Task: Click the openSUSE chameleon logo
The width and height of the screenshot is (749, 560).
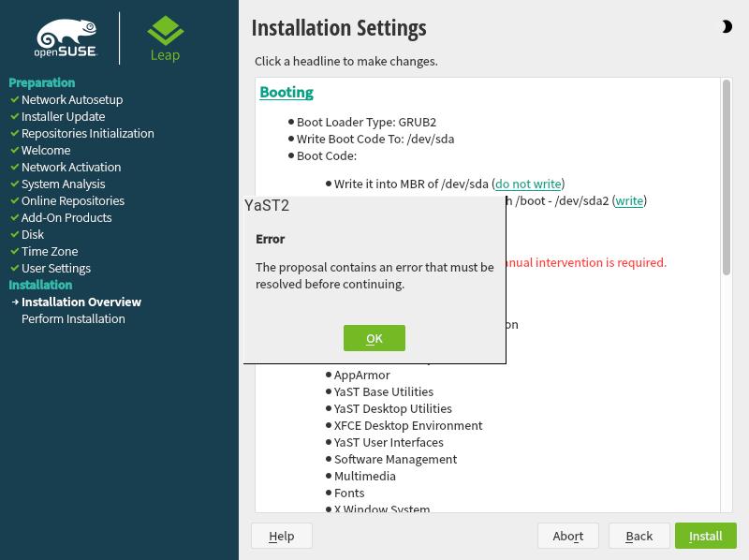Action: 66,38
